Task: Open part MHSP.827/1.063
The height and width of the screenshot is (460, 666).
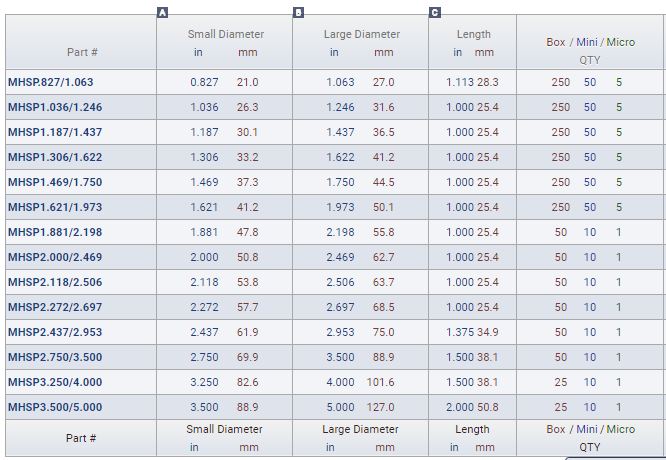Action: (51, 82)
